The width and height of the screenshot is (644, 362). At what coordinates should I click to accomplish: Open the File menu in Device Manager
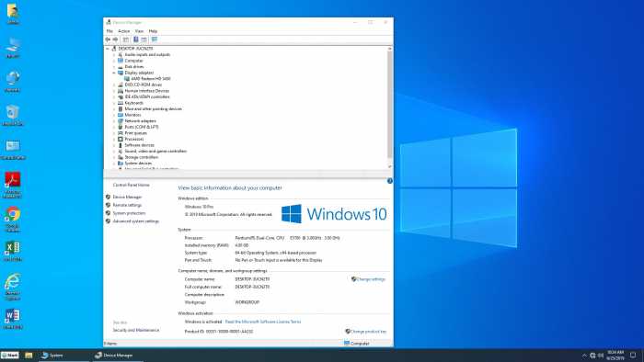109,31
